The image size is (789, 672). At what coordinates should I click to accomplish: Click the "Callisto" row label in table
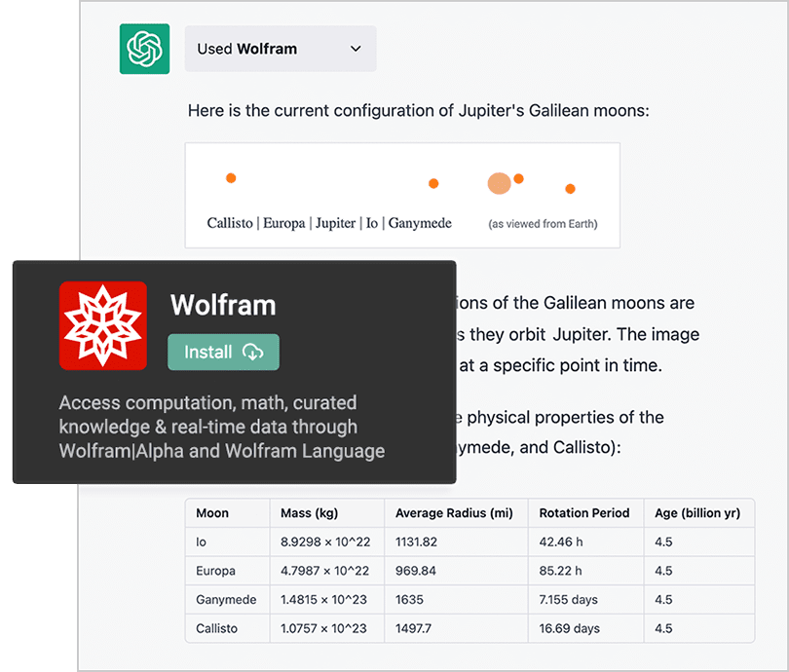(x=216, y=628)
